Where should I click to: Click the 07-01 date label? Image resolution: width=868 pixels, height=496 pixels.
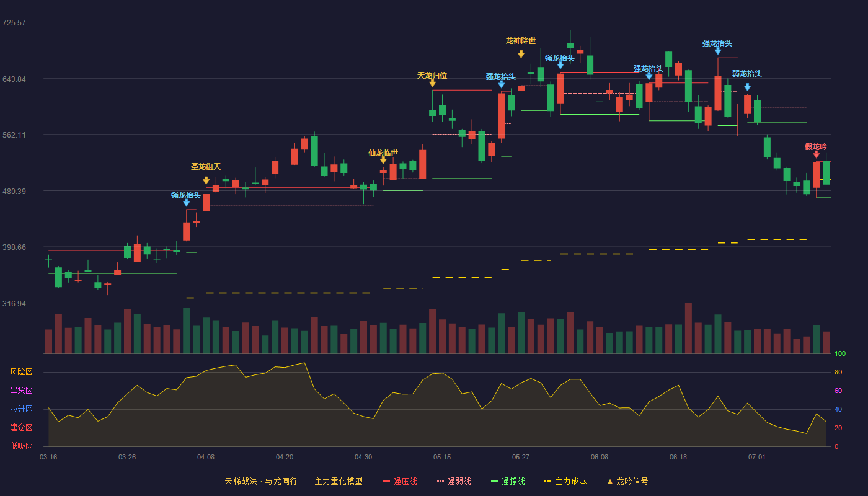[x=757, y=457]
